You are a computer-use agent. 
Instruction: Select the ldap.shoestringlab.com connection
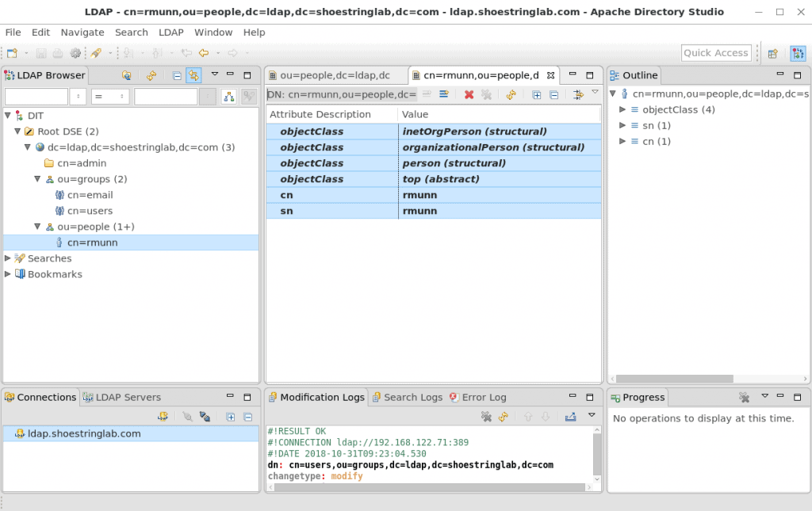(x=84, y=433)
